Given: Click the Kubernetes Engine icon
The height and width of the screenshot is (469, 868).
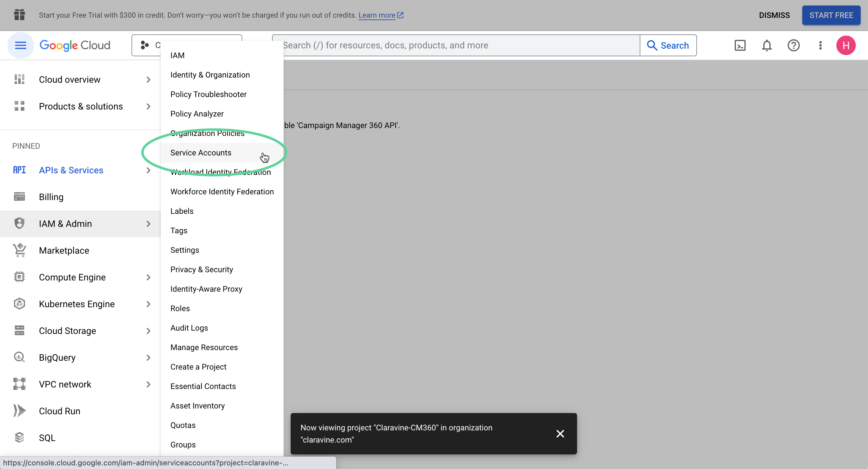Looking at the screenshot, I should 19,304.
